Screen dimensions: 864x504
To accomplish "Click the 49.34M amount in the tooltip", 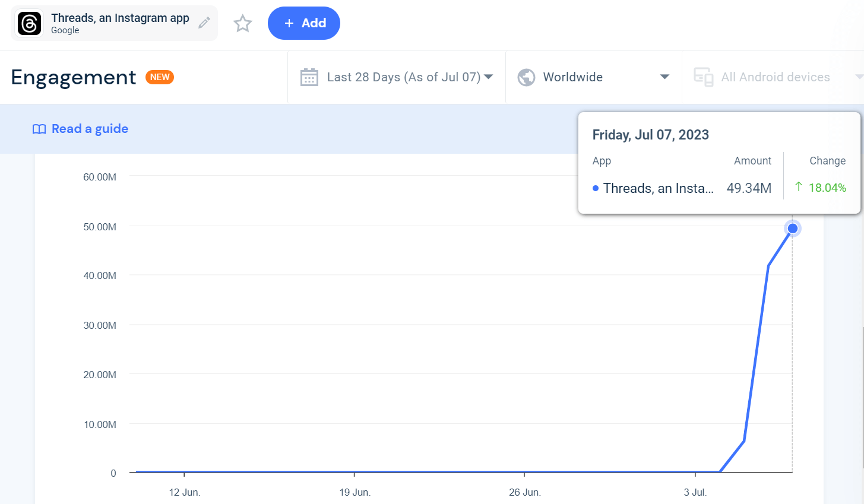I will point(749,188).
